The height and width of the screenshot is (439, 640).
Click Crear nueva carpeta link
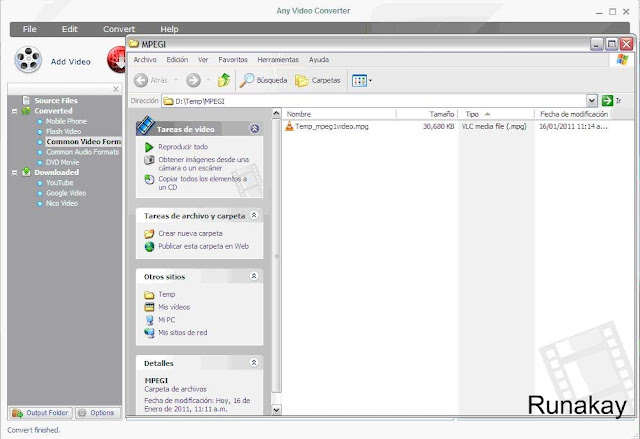[x=190, y=233]
